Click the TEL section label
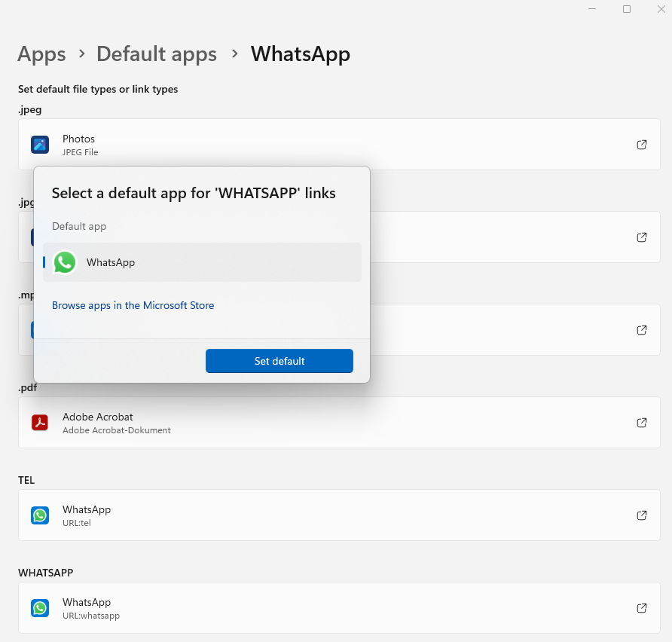This screenshot has width=672, height=642. 26,480
